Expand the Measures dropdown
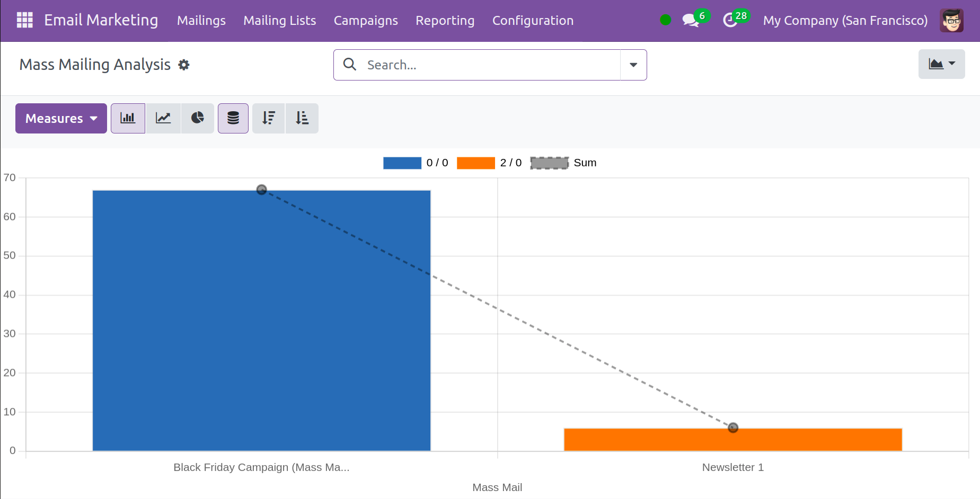 pos(61,118)
